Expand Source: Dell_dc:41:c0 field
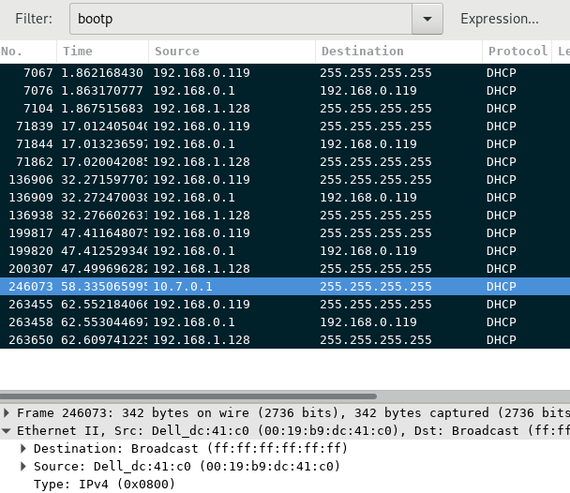Image resolution: width=570 pixels, height=493 pixels. [x=23, y=466]
